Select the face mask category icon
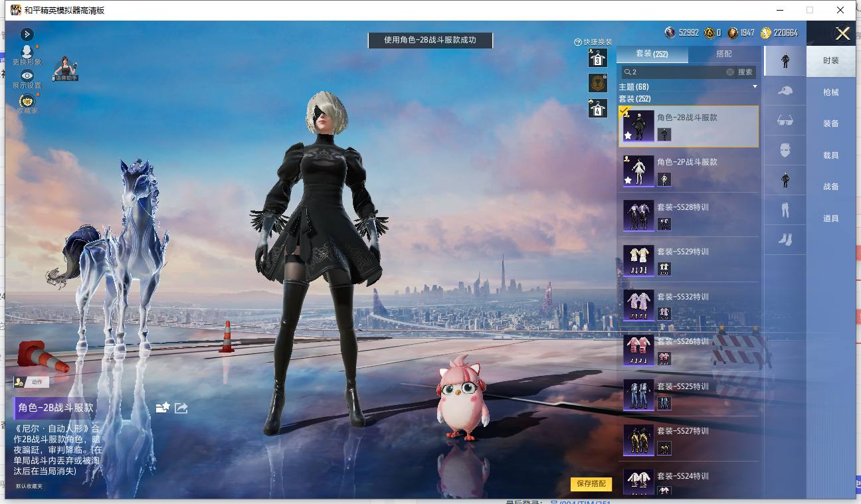The height and width of the screenshot is (504, 861). tap(785, 150)
